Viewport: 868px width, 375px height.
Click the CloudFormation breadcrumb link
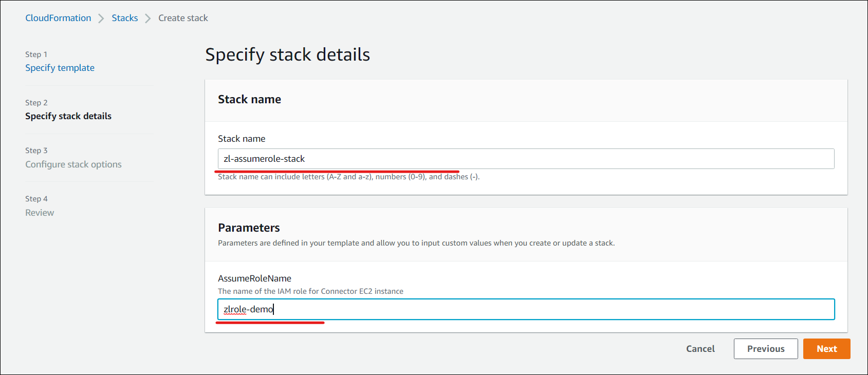click(58, 18)
